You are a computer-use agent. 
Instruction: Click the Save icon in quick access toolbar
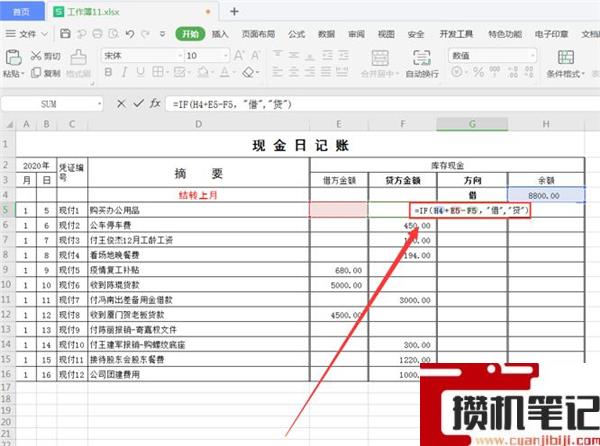[x=65, y=34]
